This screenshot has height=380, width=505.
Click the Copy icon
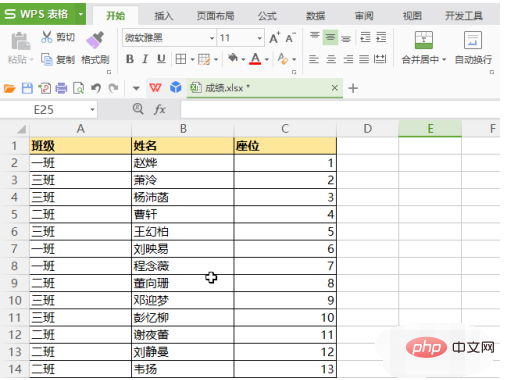coord(47,59)
